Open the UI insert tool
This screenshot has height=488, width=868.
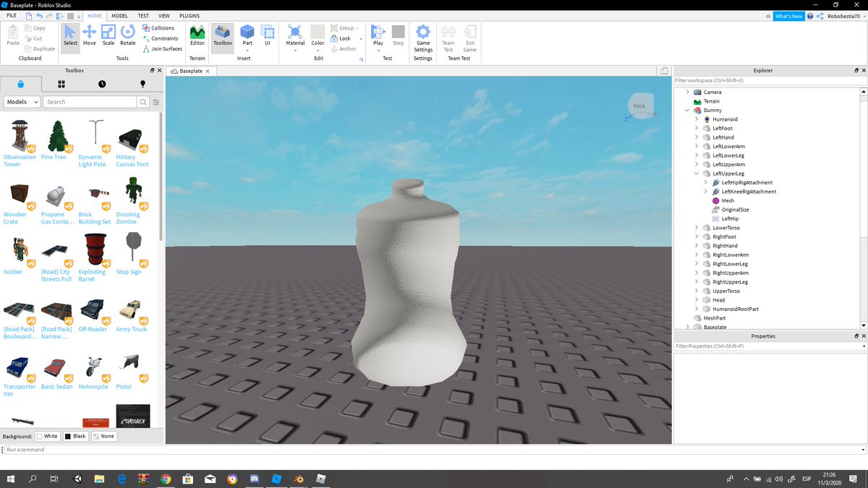coord(267,35)
